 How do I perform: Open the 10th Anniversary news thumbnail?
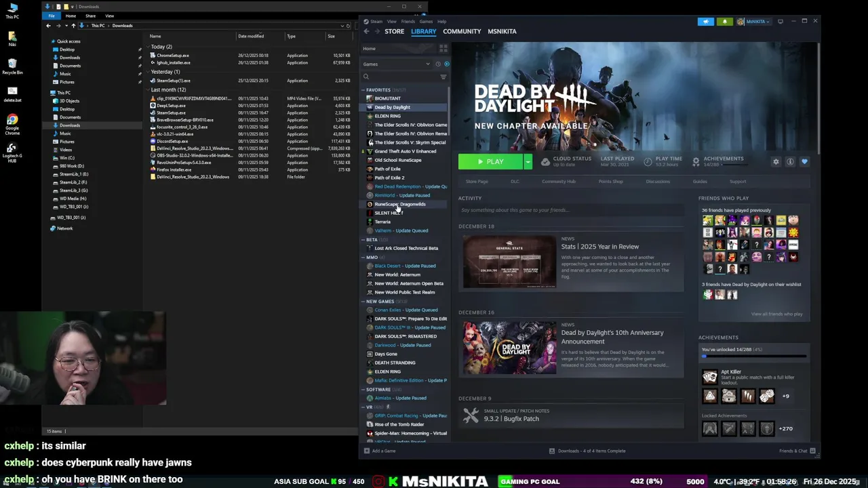(509, 348)
